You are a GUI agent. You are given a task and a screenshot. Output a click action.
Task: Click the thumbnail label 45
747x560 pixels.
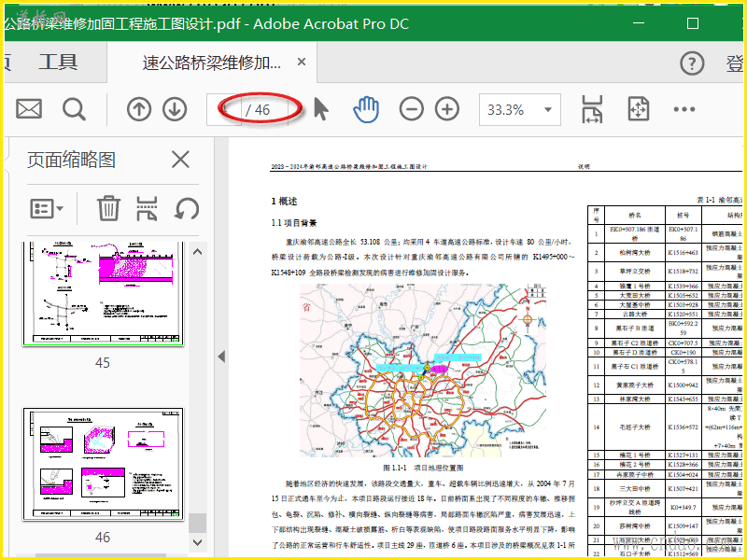tap(103, 363)
